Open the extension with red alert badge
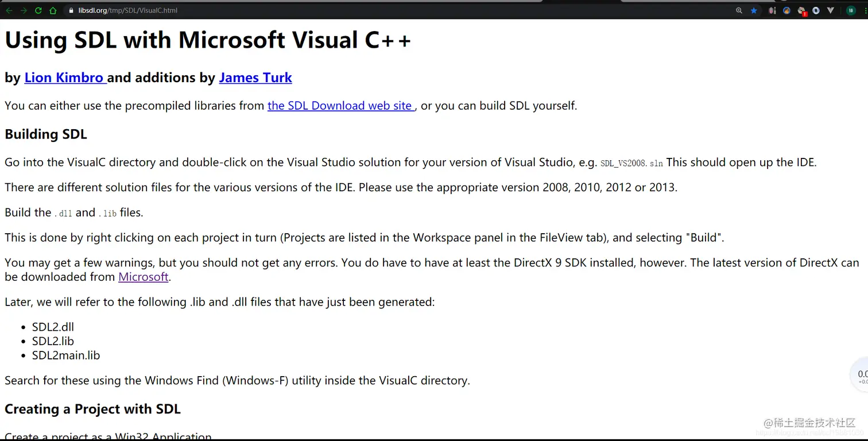This screenshot has width=868, height=441. (802, 11)
